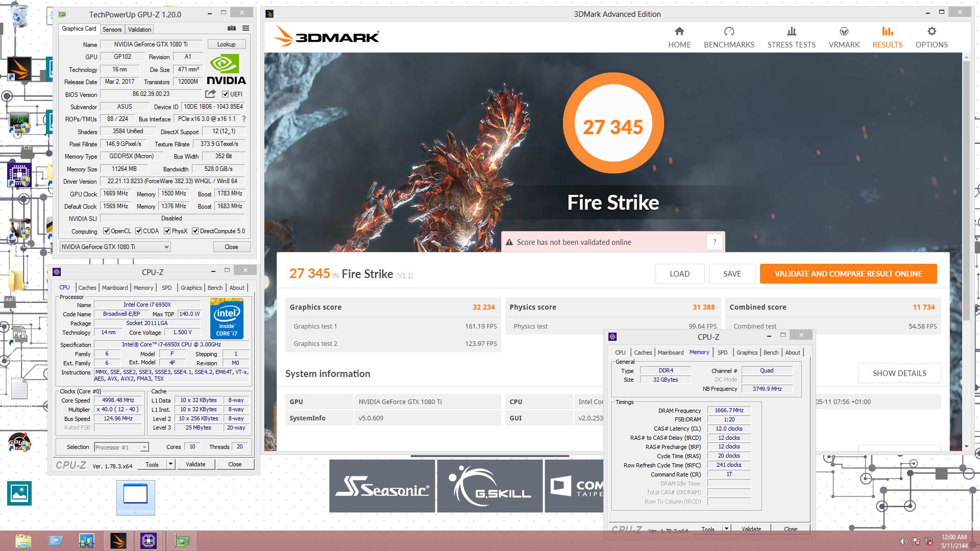Click the Core Speed value 4998.48 MHz
The width and height of the screenshot is (980, 551).
(x=118, y=400)
